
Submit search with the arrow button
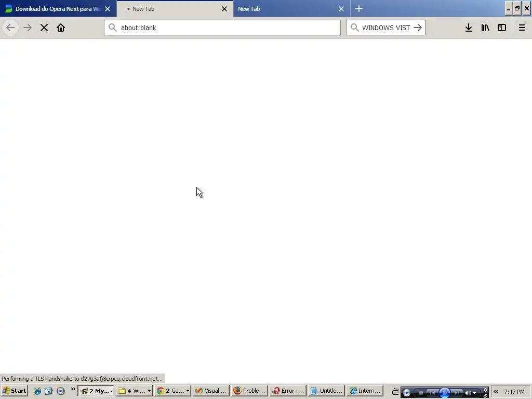[418, 28]
